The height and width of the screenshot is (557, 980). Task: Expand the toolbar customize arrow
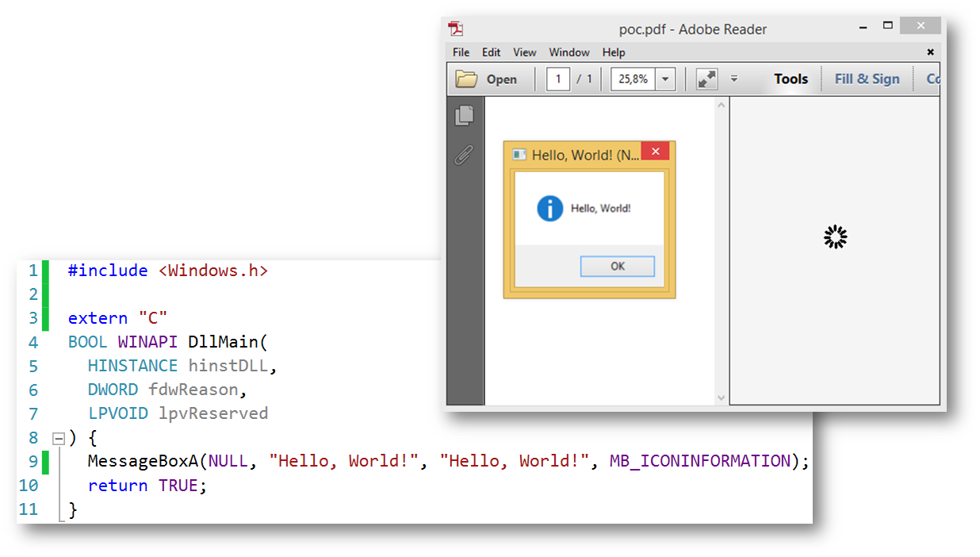pyautogui.click(x=734, y=79)
